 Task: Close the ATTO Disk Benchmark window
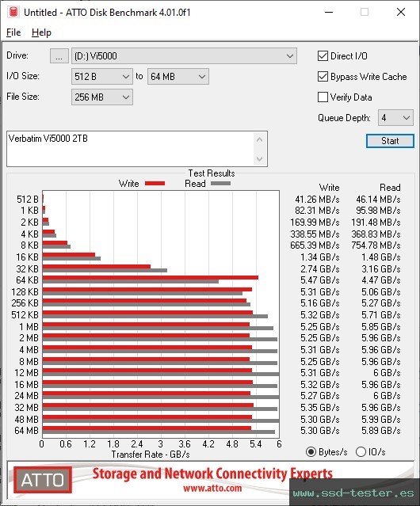pos(401,12)
